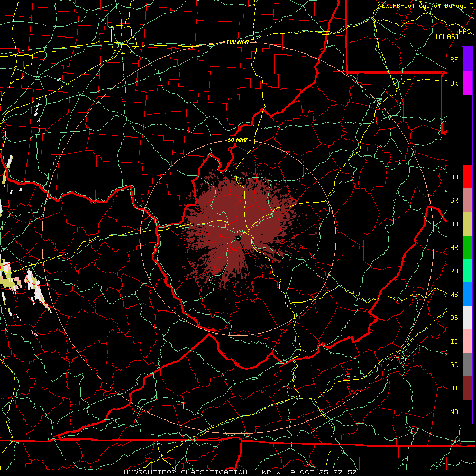The image size is (476, 476).
Task: Click the 50 NMI range ring label
Action: pyautogui.click(x=237, y=140)
